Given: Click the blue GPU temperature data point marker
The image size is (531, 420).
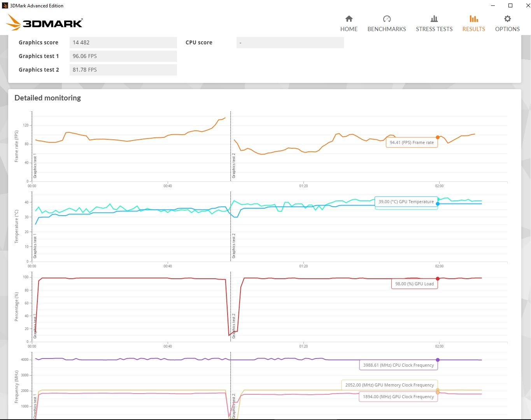Looking at the screenshot, I should (x=438, y=204).
